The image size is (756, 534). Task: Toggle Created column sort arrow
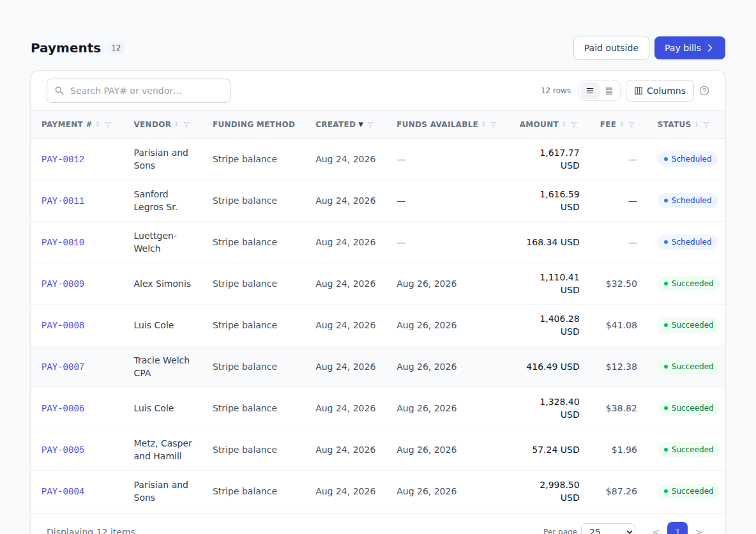361,125
